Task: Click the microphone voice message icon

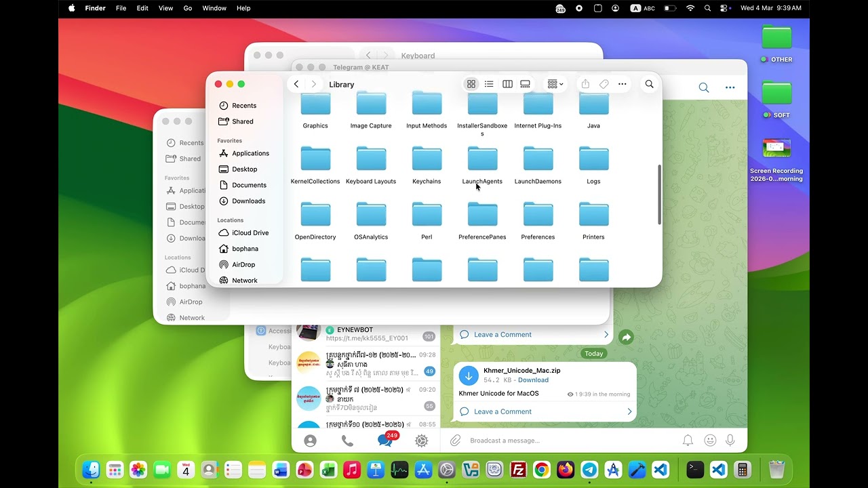Action: (730, 441)
